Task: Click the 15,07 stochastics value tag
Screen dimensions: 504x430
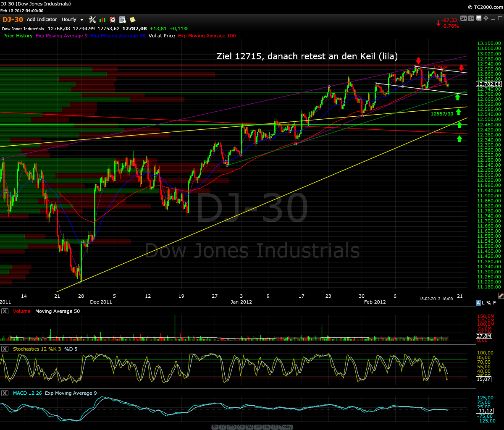Action: [484, 379]
